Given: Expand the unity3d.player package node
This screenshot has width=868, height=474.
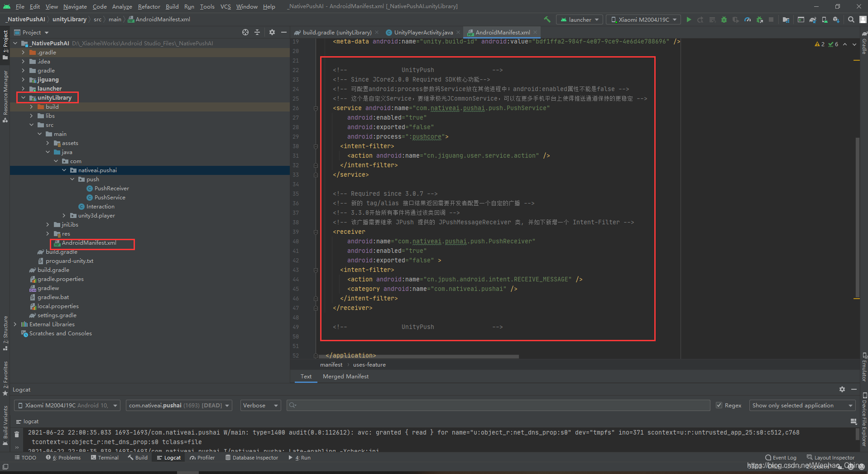Looking at the screenshot, I should (x=64, y=215).
